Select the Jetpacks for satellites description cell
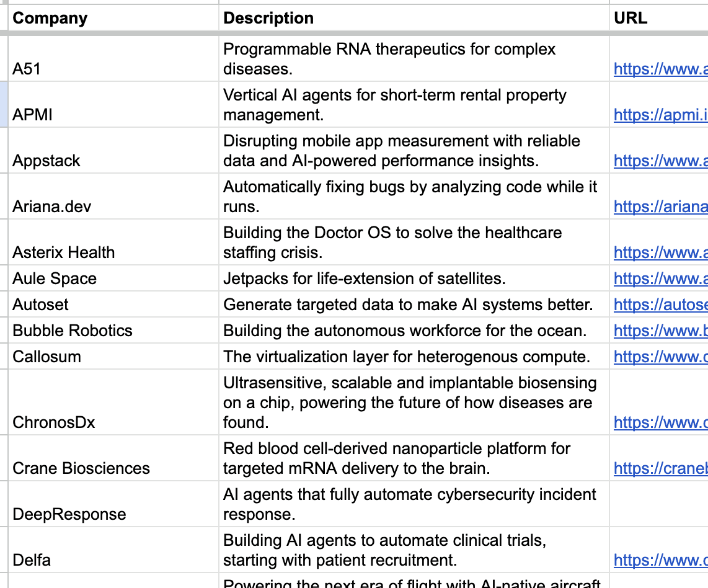The width and height of the screenshot is (708, 588). (414, 278)
